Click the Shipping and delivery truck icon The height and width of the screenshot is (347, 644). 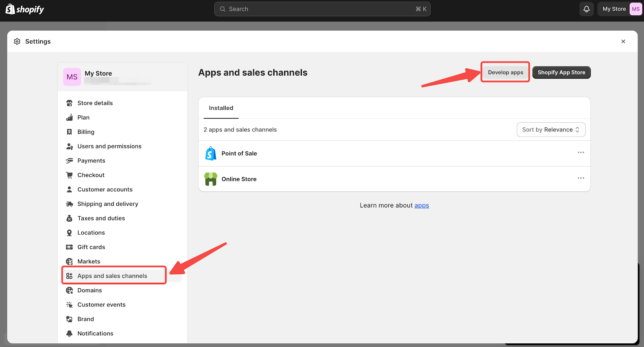click(69, 204)
